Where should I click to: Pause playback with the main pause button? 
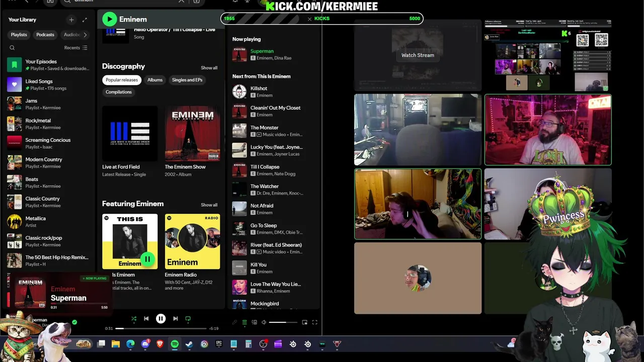[160, 318]
